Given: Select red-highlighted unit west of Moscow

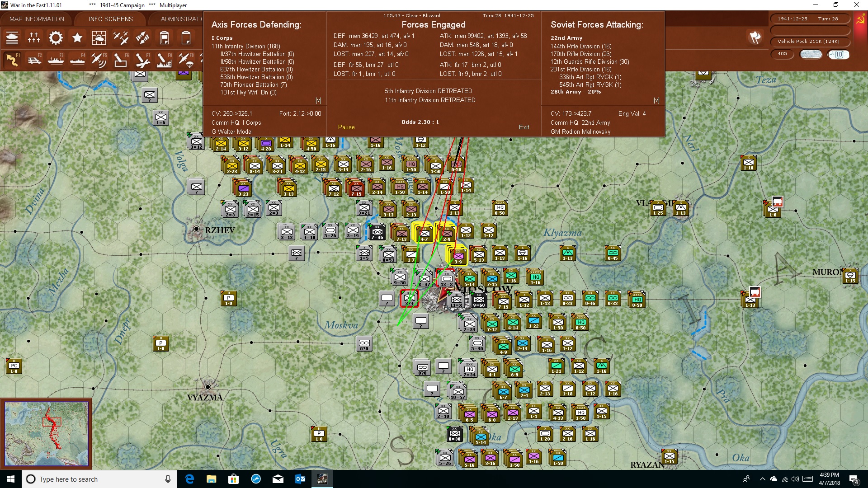Looking at the screenshot, I should coord(410,298).
